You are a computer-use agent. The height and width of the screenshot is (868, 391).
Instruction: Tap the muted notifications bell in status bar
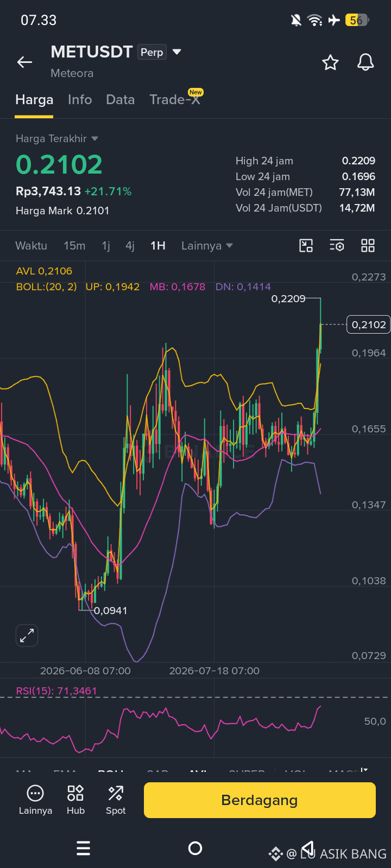[x=296, y=20]
